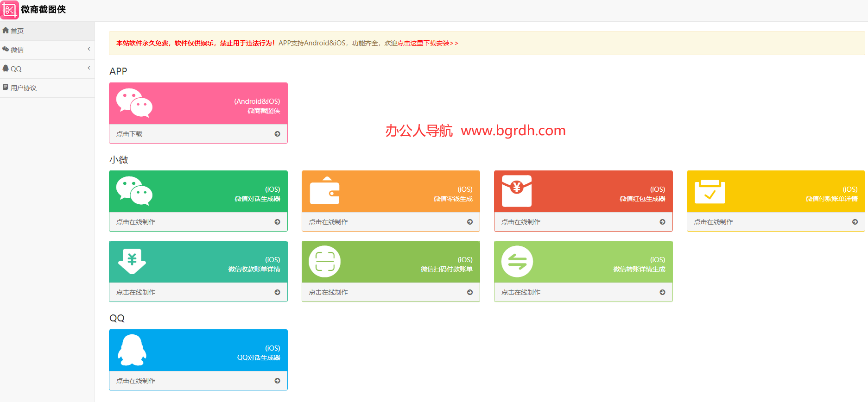Click the scan icon on 微信扫码付款账单 card
Screen dimensions: 868x402
point(324,261)
